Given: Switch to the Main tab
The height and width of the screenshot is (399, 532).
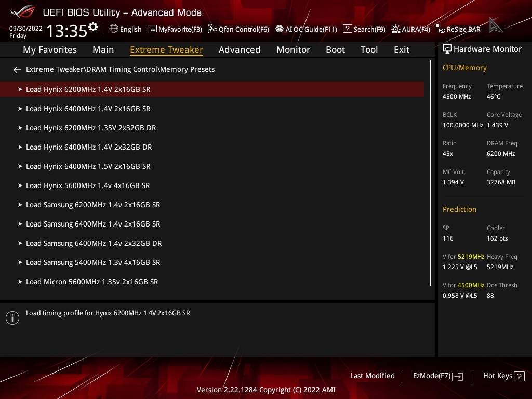Looking at the screenshot, I should pos(103,50).
